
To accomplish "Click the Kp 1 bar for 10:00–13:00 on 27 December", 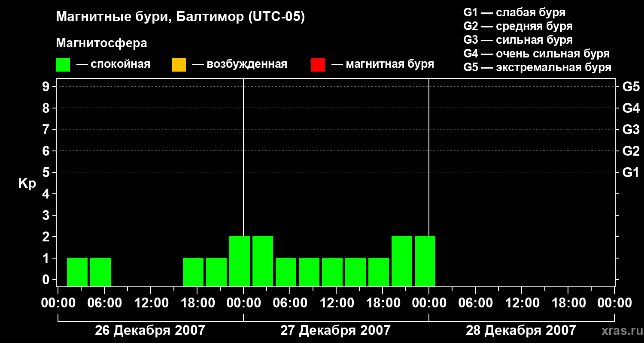I will pos(332,272).
